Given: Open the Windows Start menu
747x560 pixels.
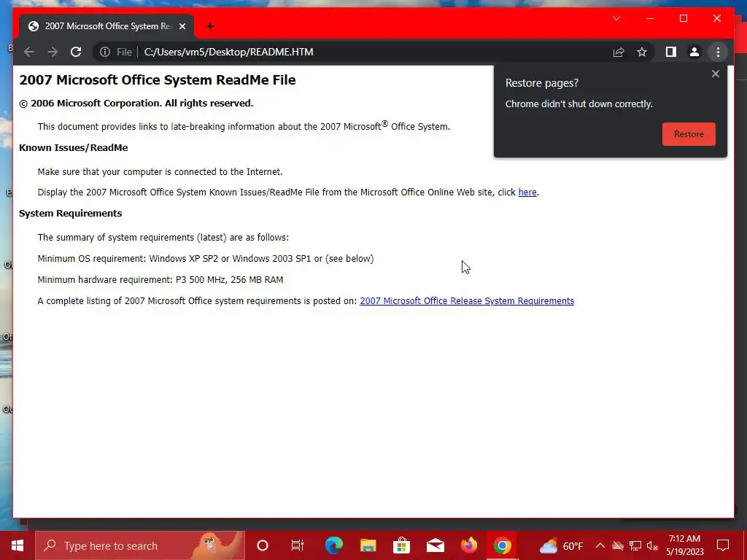Looking at the screenshot, I should tap(18, 545).
